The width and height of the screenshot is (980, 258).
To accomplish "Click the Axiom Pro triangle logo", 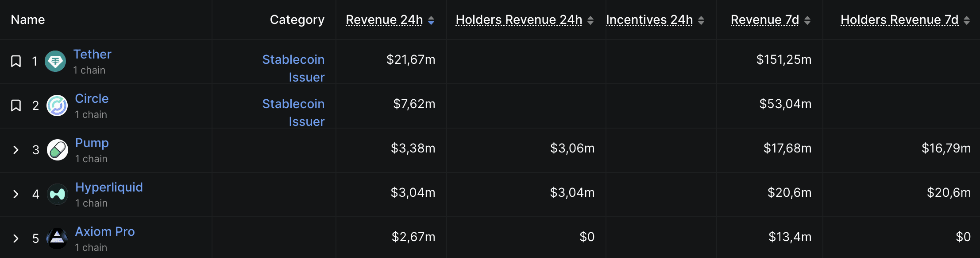I will [x=57, y=238].
